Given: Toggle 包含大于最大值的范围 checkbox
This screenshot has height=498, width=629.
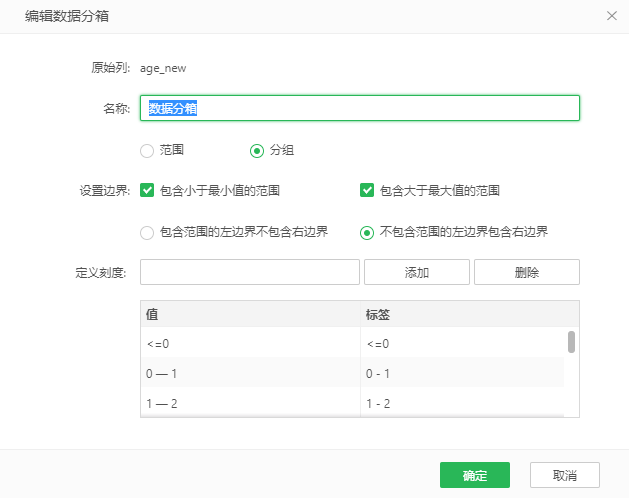Looking at the screenshot, I should click(x=367, y=190).
